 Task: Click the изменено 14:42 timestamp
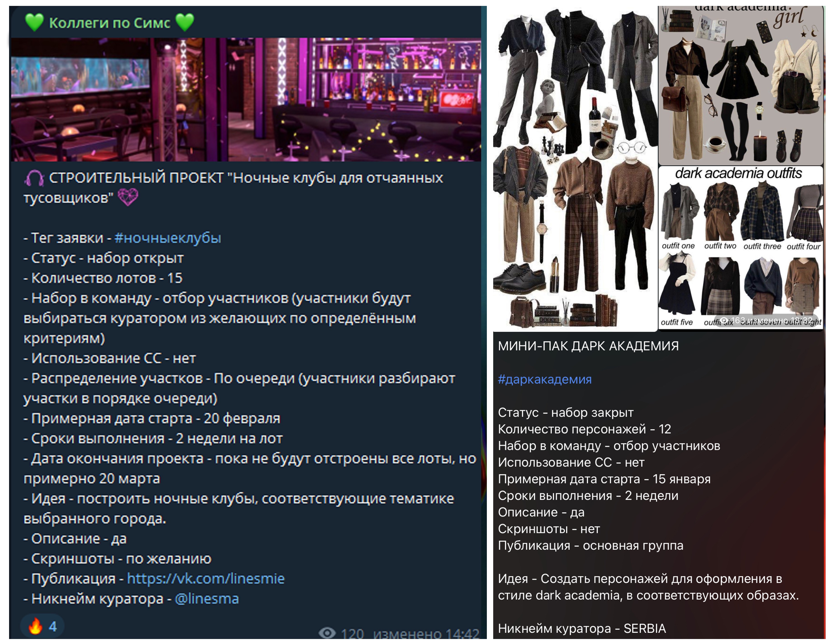pyautogui.click(x=426, y=634)
